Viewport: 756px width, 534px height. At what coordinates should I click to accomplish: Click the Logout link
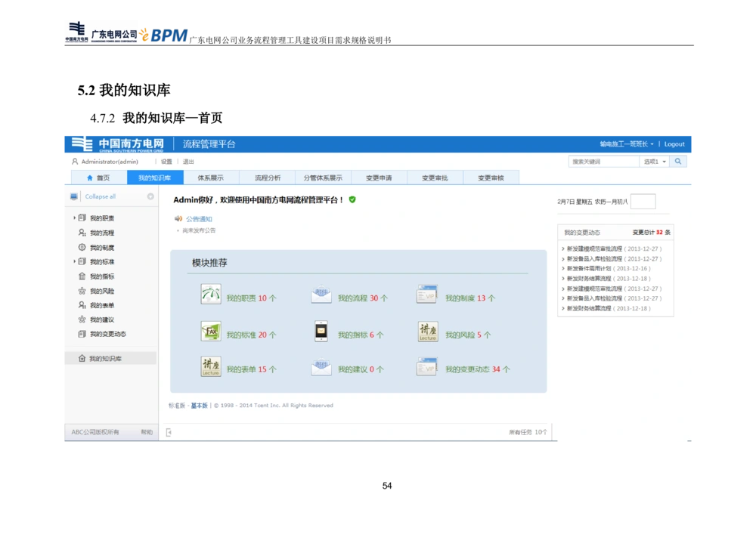(674, 144)
